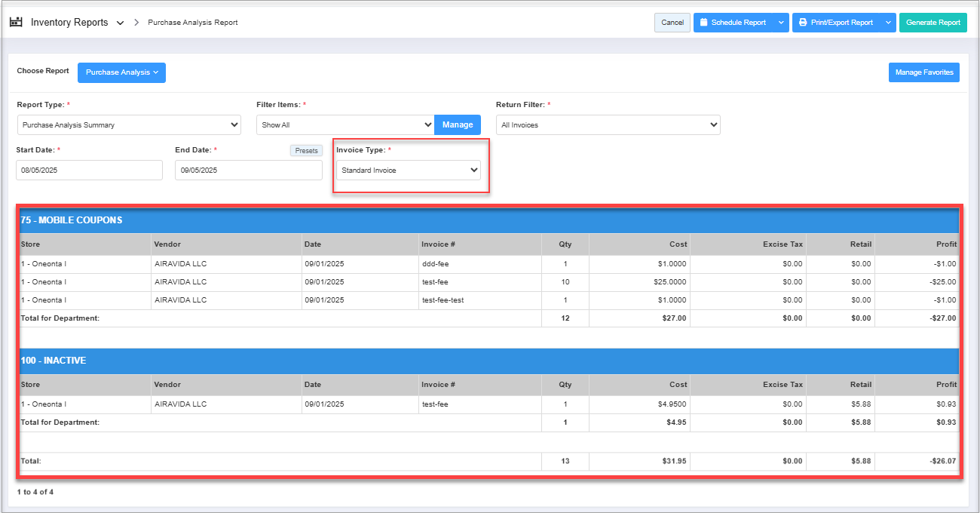This screenshot has width=980, height=513.
Task: Click the Start Date input field
Action: [x=89, y=170]
